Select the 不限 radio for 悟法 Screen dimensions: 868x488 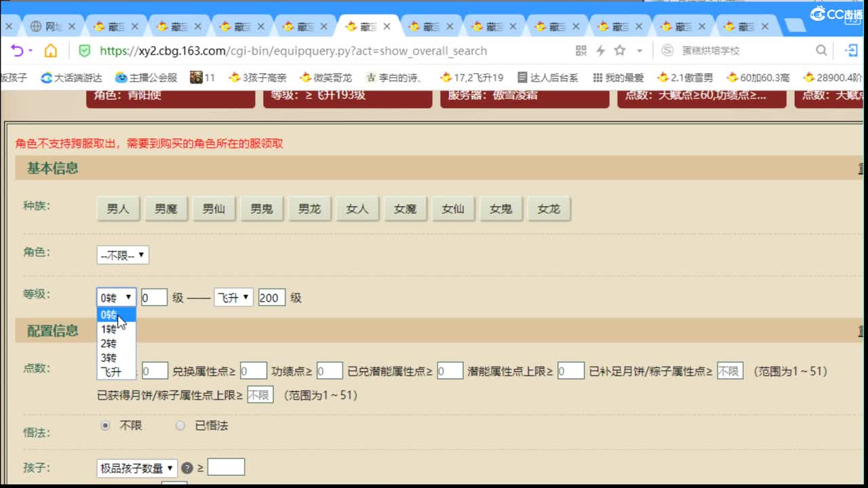tap(105, 426)
